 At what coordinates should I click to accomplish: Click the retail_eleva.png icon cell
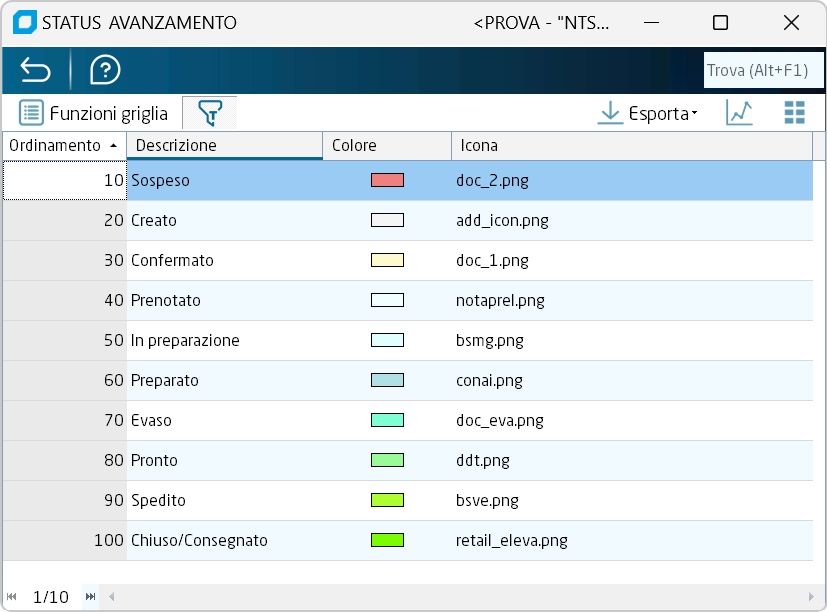click(x=632, y=540)
